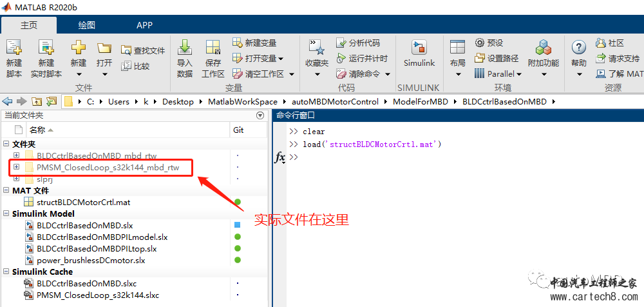Click the Layout (布局) icon
Viewport: 644px width, 307px height.
(x=457, y=47)
